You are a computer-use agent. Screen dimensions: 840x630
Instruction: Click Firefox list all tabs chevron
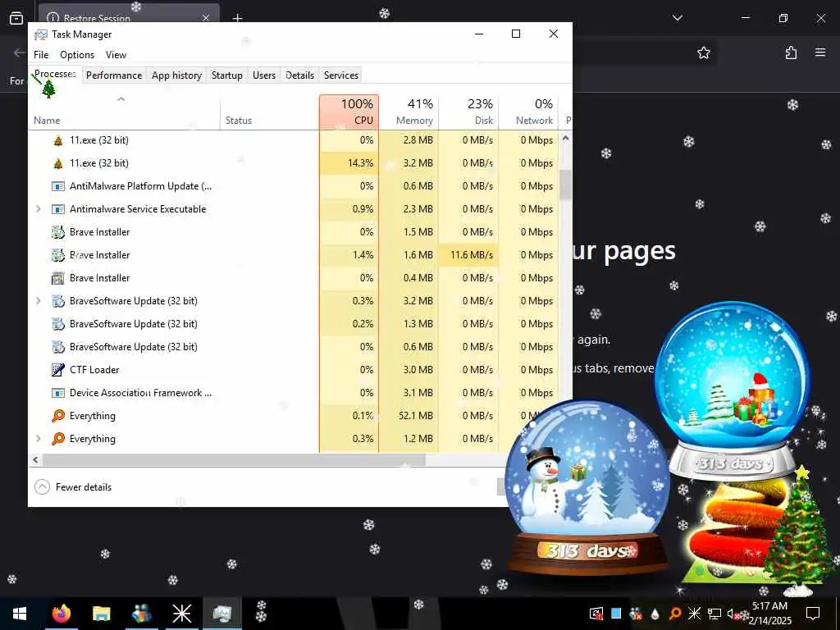pyautogui.click(x=677, y=18)
